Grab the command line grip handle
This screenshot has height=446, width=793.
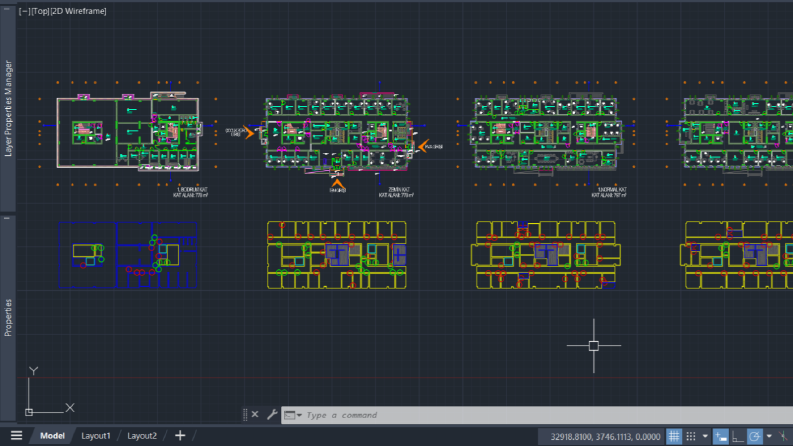[x=245, y=415]
